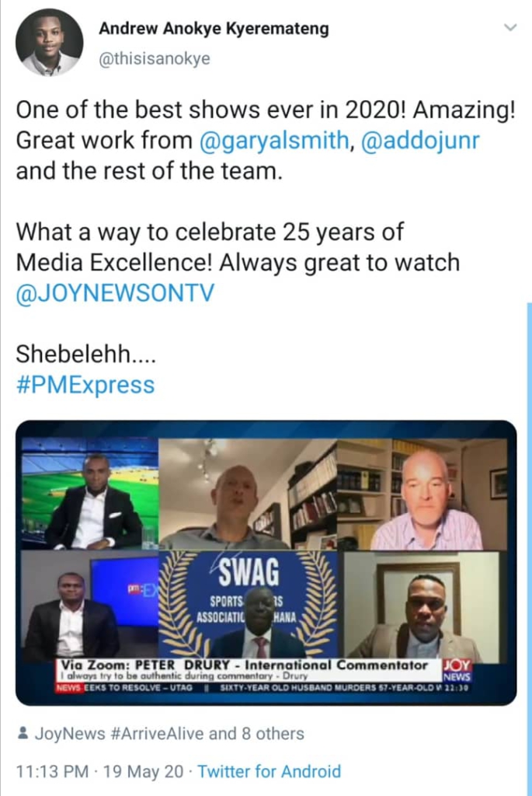Click the Joy News logo in the image
This screenshot has width=532, height=796.
(457, 671)
